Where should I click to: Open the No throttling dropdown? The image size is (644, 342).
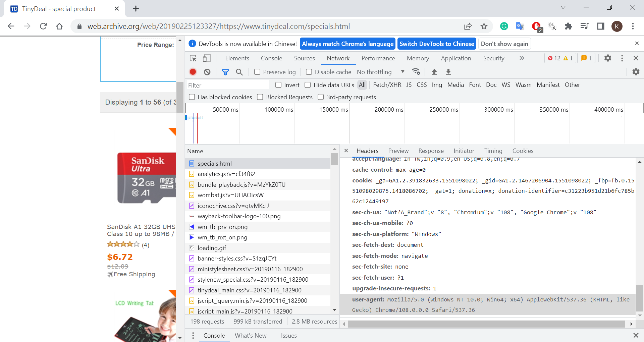coord(380,72)
